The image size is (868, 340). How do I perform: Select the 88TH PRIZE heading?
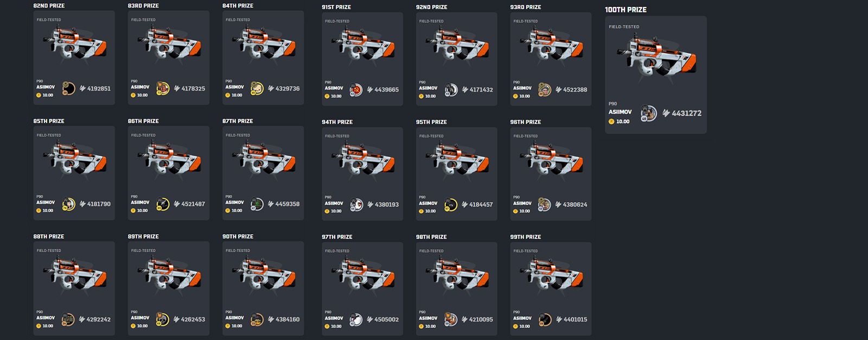point(49,237)
